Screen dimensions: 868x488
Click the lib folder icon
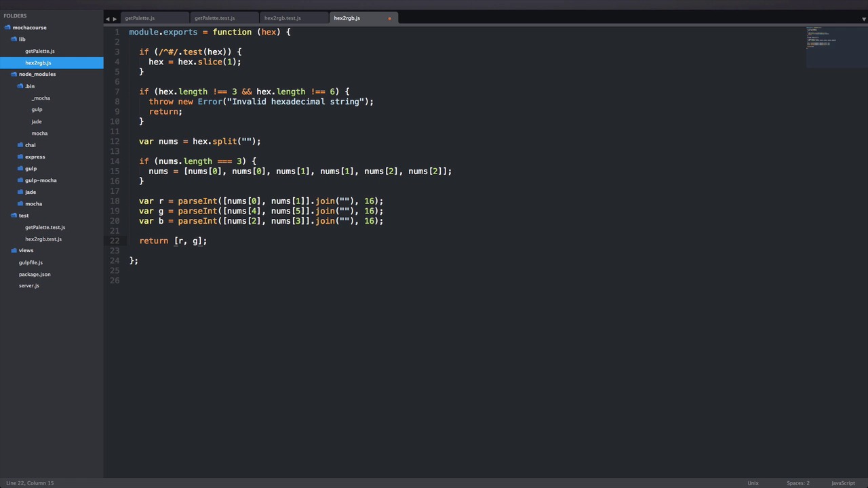tap(14, 39)
